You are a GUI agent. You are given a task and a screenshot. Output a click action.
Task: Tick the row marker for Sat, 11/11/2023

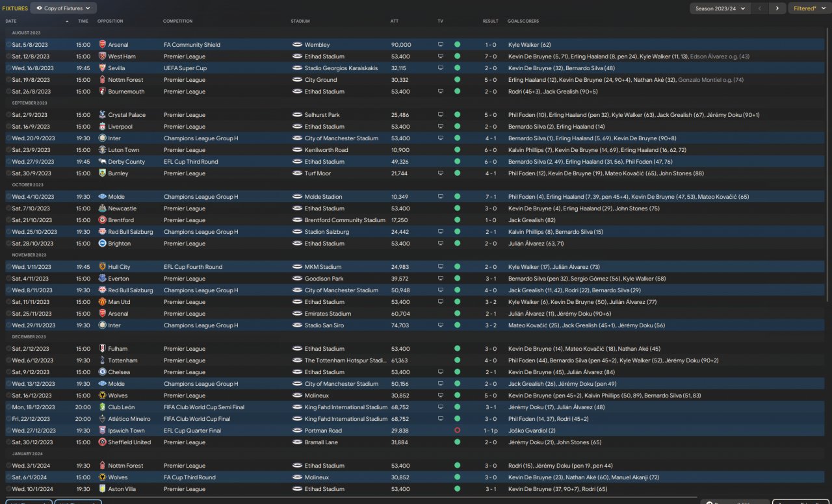(8, 302)
